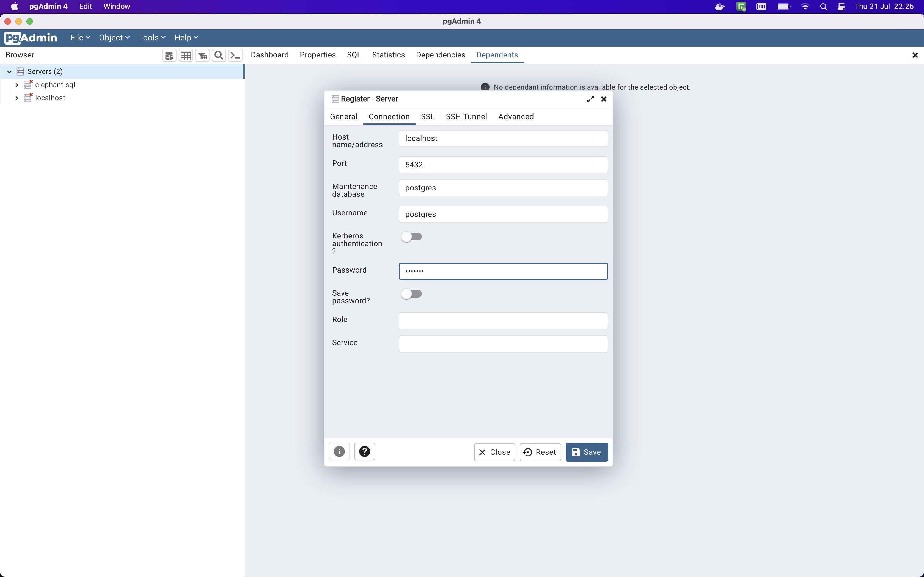924x577 pixels.
Task: Open the Query Tool from the browser toolbar
Action: pyautogui.click(x=169, y=55)
